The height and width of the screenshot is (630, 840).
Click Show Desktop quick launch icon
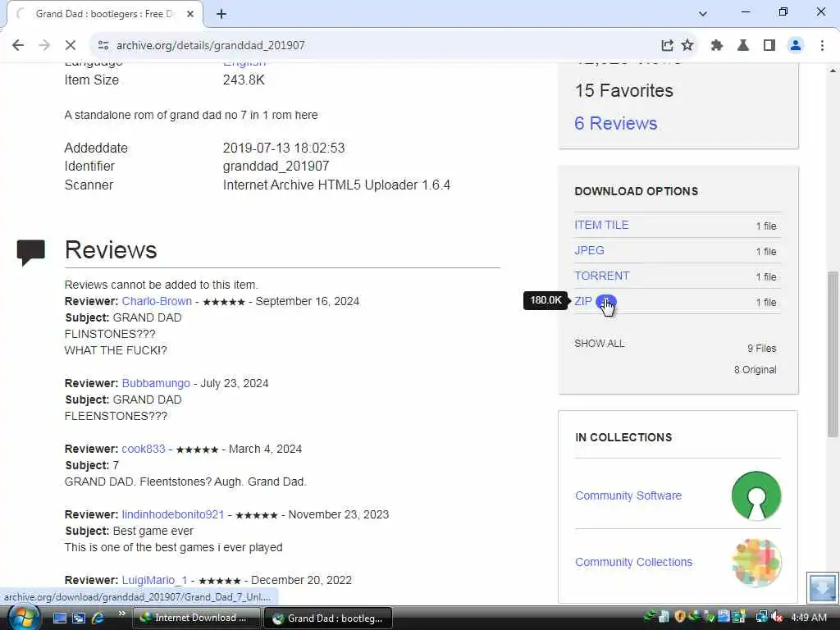click(59, 618)
